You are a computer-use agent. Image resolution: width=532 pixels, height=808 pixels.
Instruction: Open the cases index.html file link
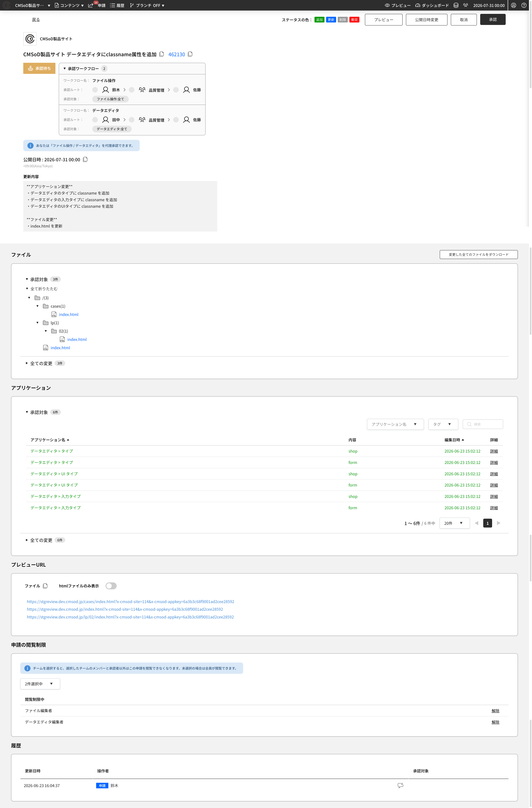point(69,314)
